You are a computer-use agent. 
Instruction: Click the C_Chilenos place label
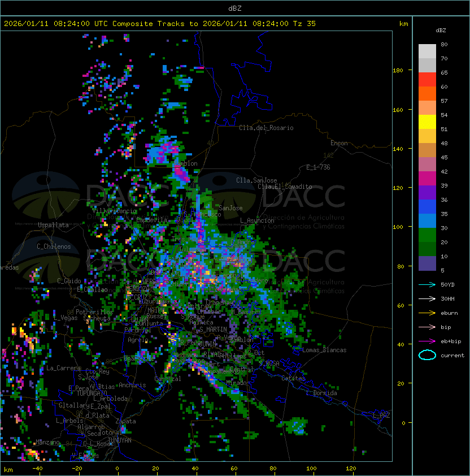[54, 246]
